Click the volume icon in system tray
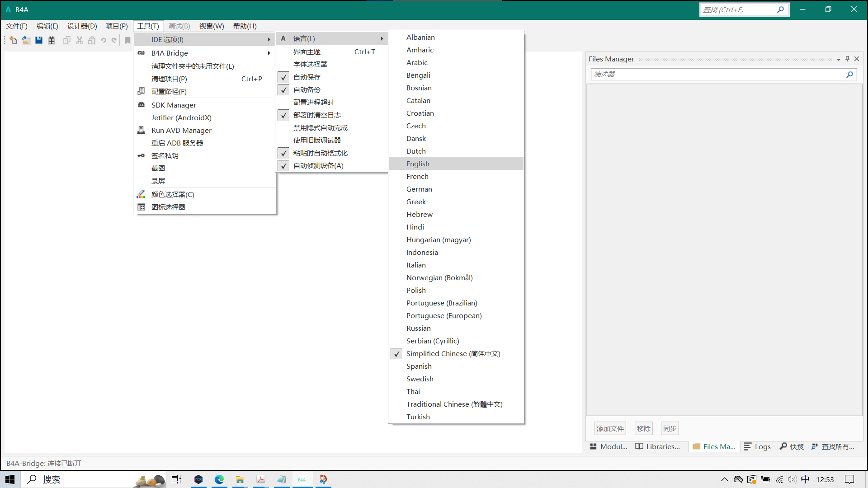868x488 pixels. 792,479
